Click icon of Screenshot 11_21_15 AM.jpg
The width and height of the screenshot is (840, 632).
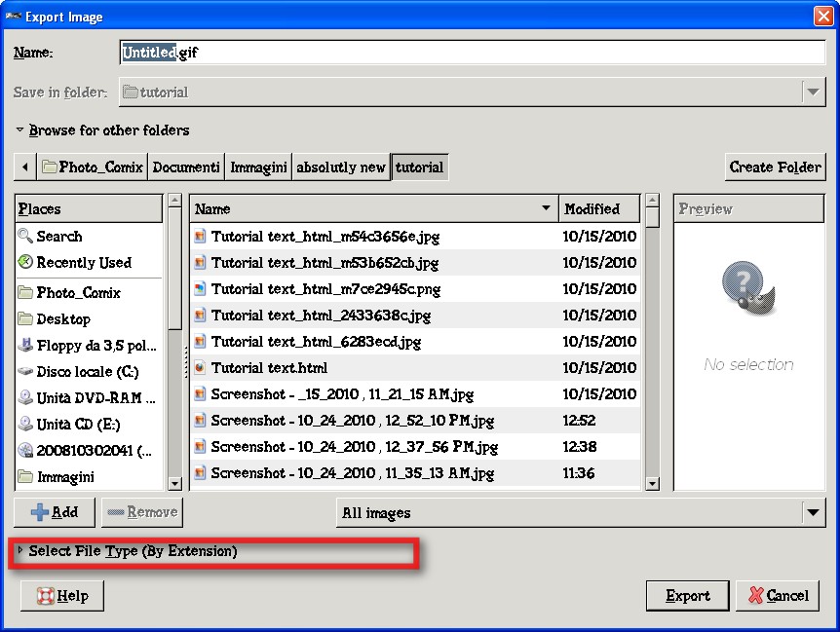click(200, 393)
